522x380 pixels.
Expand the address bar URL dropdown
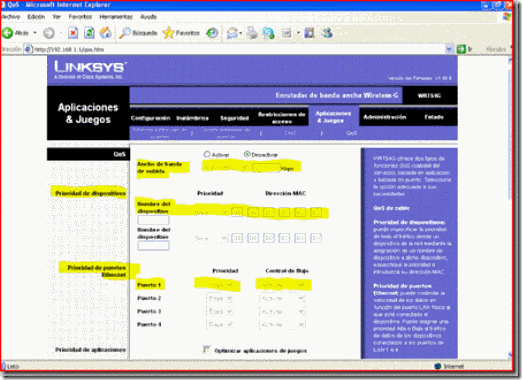click(449, 49)
